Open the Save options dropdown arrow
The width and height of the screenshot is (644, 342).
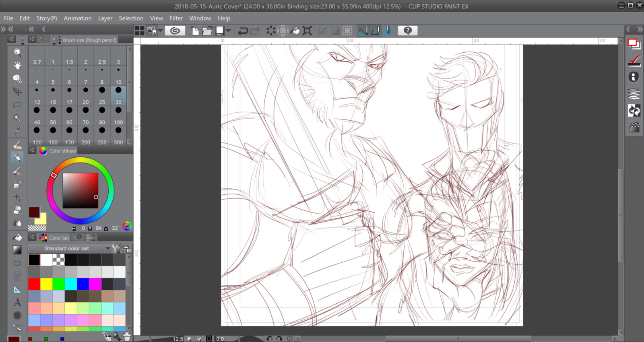(x=228, y=31)
